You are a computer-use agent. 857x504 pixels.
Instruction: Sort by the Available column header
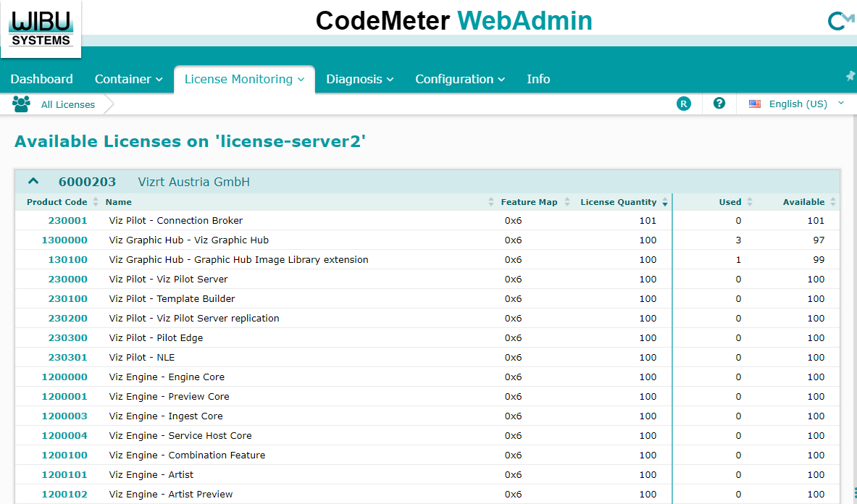(x=803, y=202)
